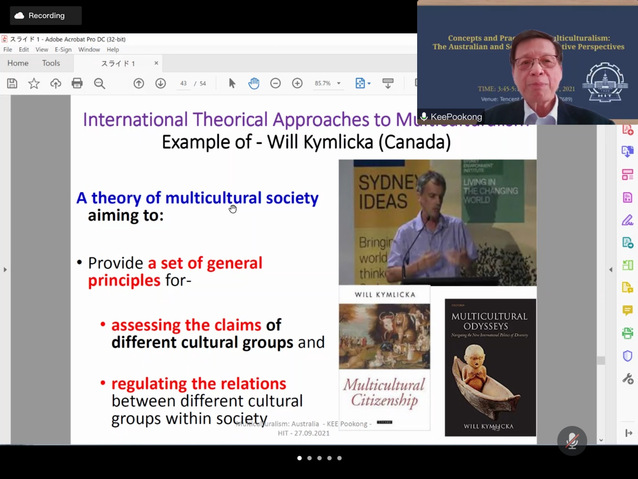Click the Print file icon
Screen dimensions: 638x479
(x=77, y=83)
